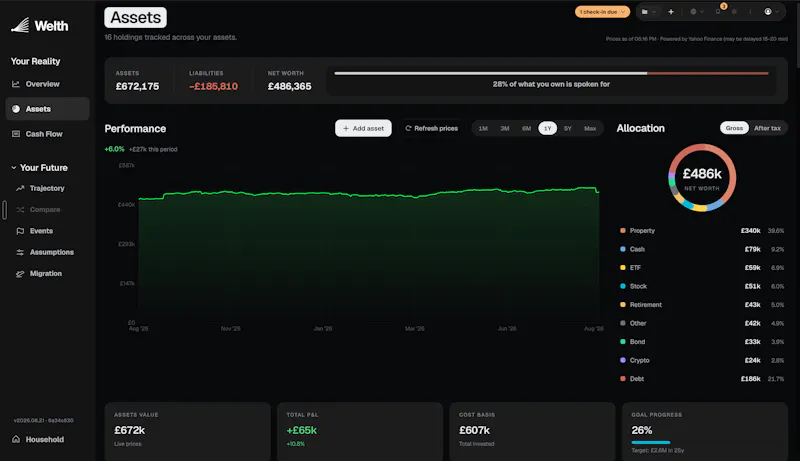Image resolution: width=800 pixels, height=461 pixels.
Task: Open the Cost Basis £607k card
Action: click(532, 431)
